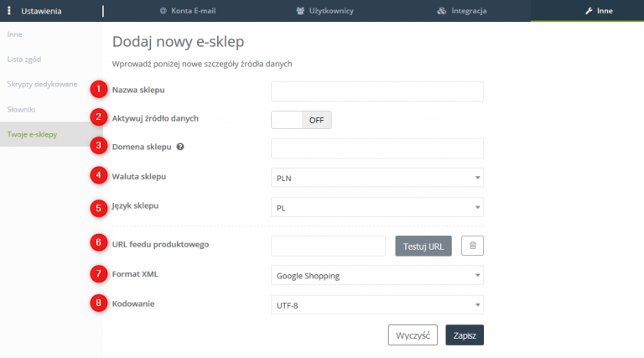Open the Format XML Google Shopping dropdown

[x=377, y=276]
